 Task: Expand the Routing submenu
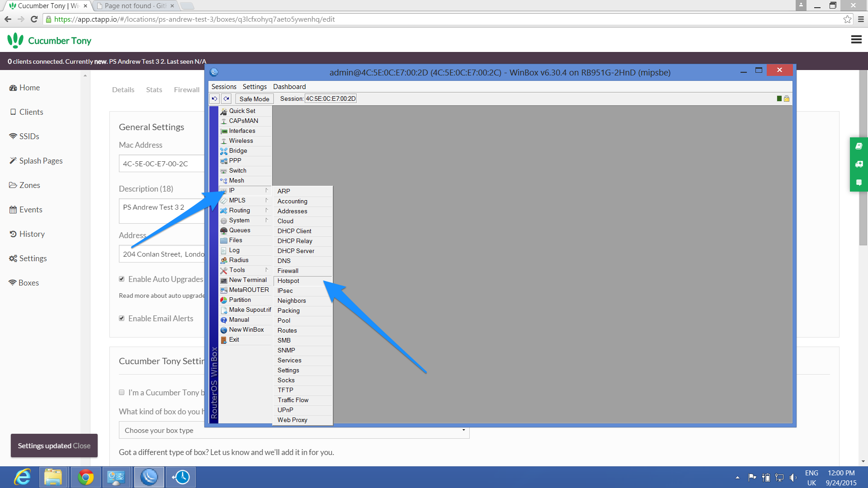[x=245, y=210]
